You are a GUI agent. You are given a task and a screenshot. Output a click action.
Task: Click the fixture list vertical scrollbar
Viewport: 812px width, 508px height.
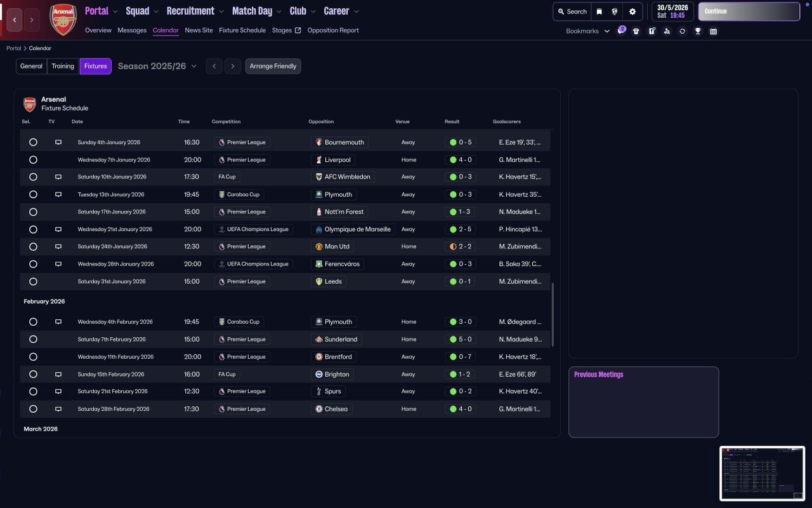(553, 315)
